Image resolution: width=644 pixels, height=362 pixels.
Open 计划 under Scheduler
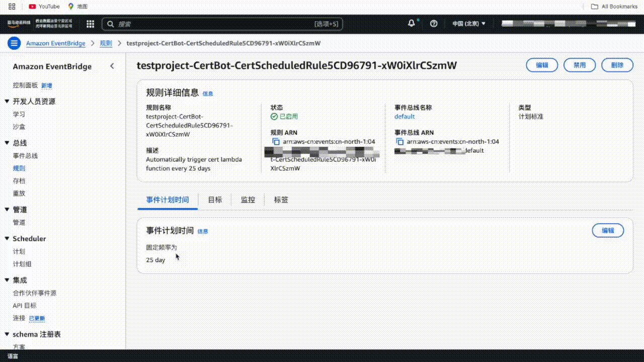(19, 251)
